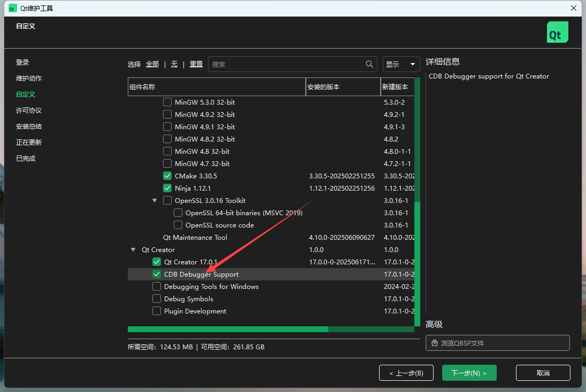586x392 pixels.
Task: Uncheck CMake 3.30.5 checkbox
Action: 167,176
